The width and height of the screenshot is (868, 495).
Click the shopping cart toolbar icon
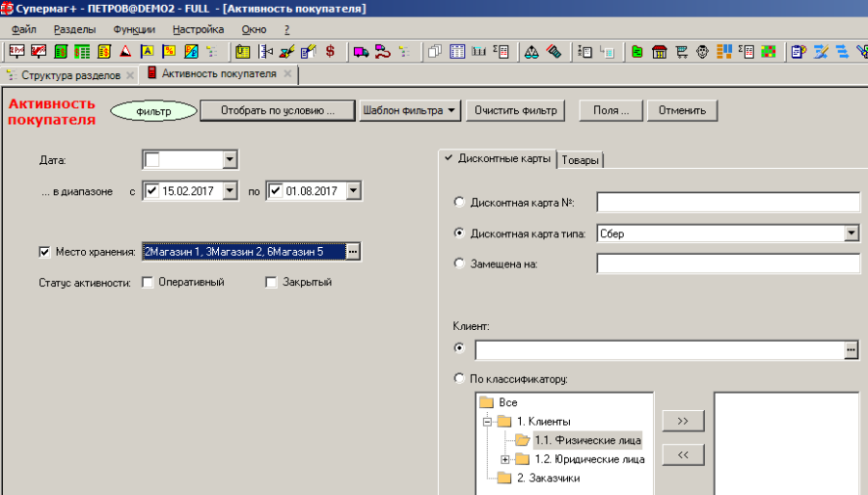[x=682, y=51]
